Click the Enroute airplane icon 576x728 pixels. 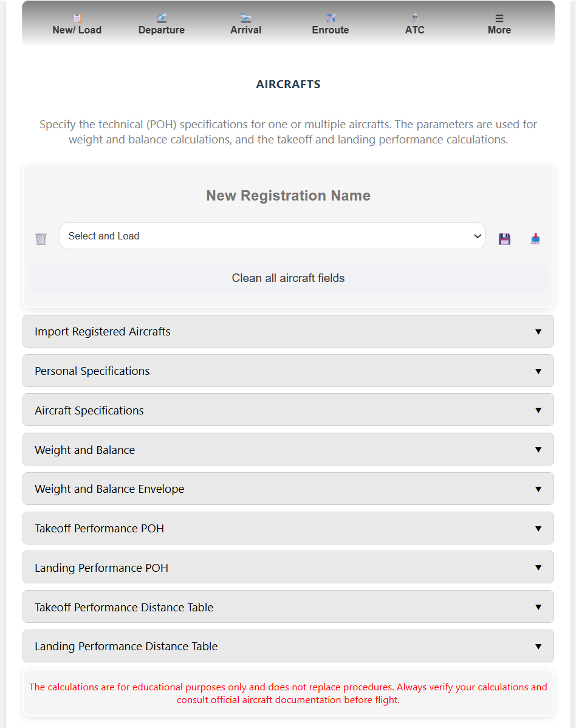point(331,18)
